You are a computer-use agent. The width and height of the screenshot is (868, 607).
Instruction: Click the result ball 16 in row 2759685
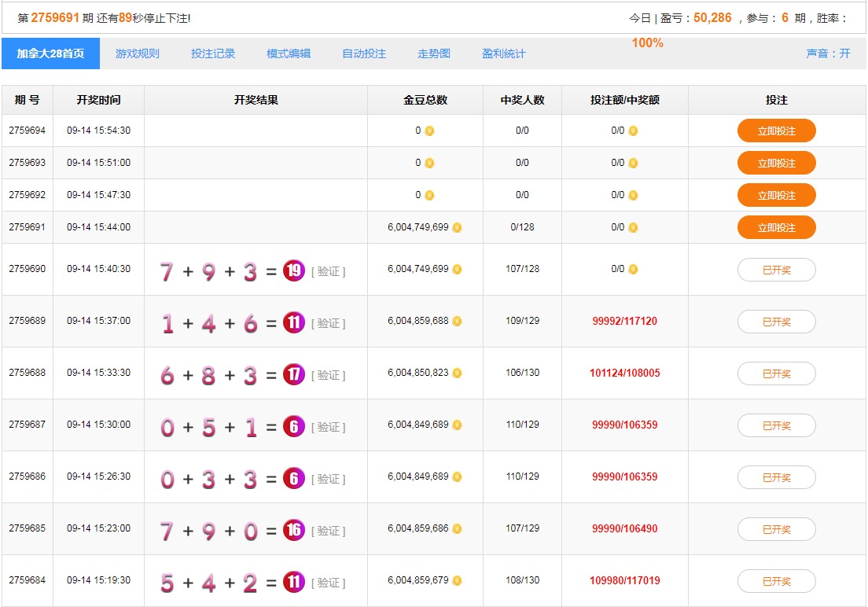click(294, 531)
